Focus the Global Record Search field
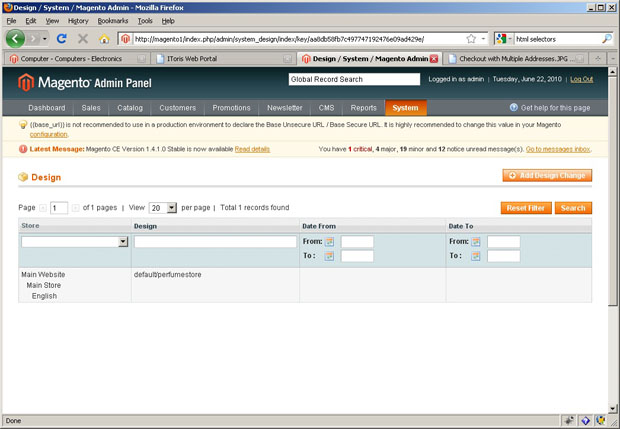Image resolution: width=620 pixels, height=429 pixels. (354, 79)
